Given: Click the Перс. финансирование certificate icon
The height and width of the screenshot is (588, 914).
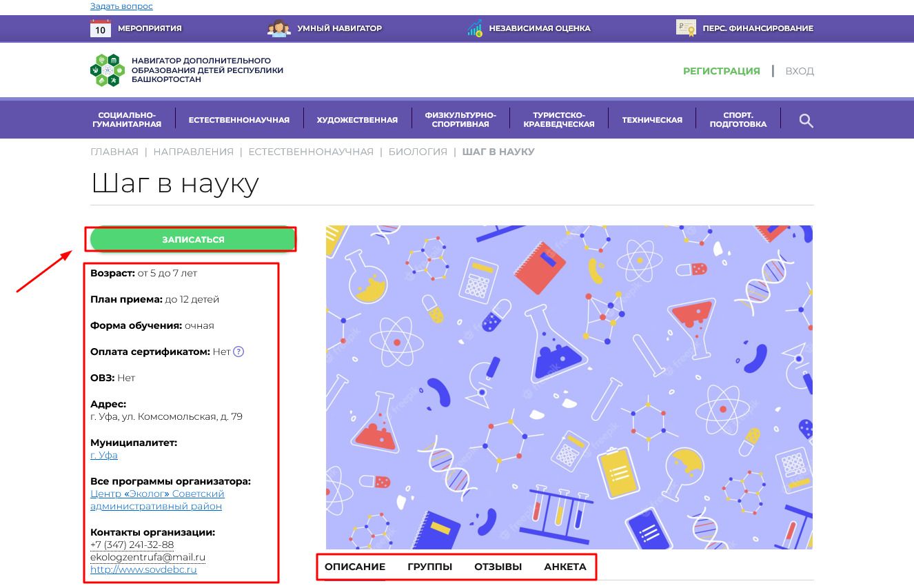Looking at the screenshot, I should coord(686,28).
